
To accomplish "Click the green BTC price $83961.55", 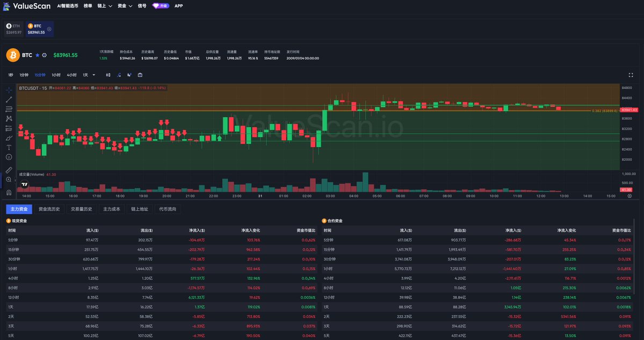I will [66, 55].
